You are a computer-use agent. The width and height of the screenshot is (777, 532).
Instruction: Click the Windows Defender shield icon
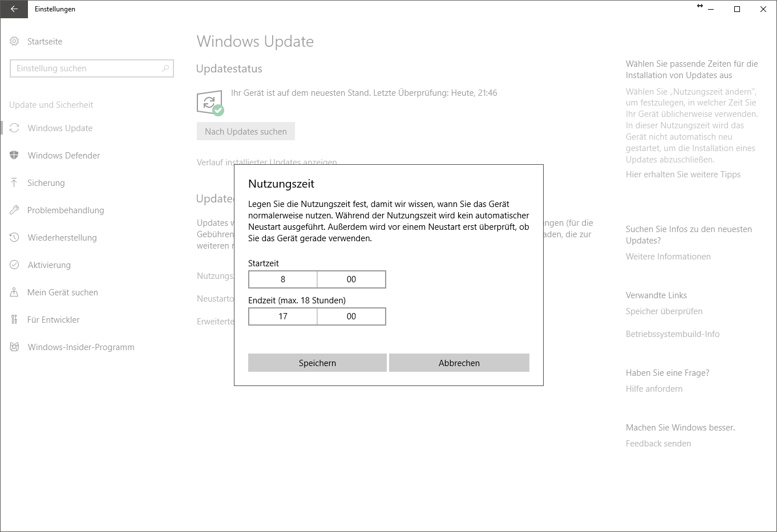pos(14,155)
